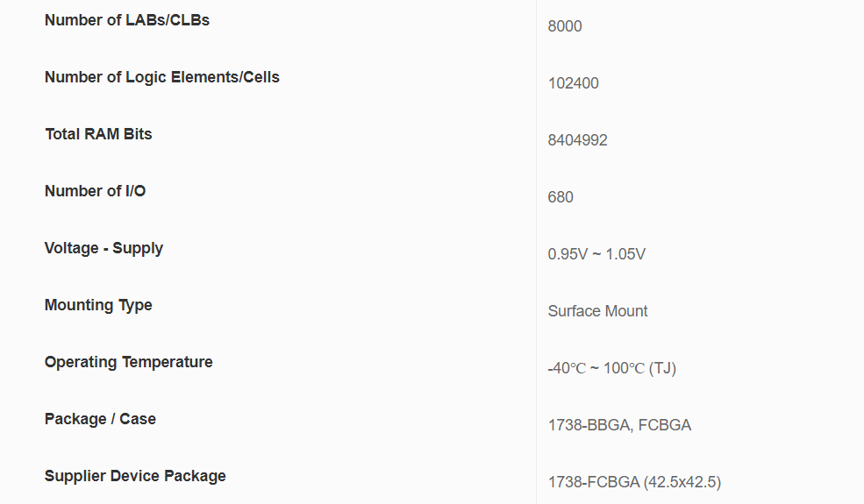The height and width of the screenshot is (504, 864).
Task: Click the 'Number of LABs/CLBs' label
Action: (127, 20)
